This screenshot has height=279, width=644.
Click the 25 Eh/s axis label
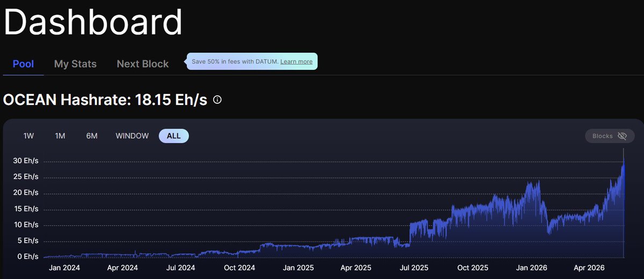pyautogui.click(x=25, y=177)
